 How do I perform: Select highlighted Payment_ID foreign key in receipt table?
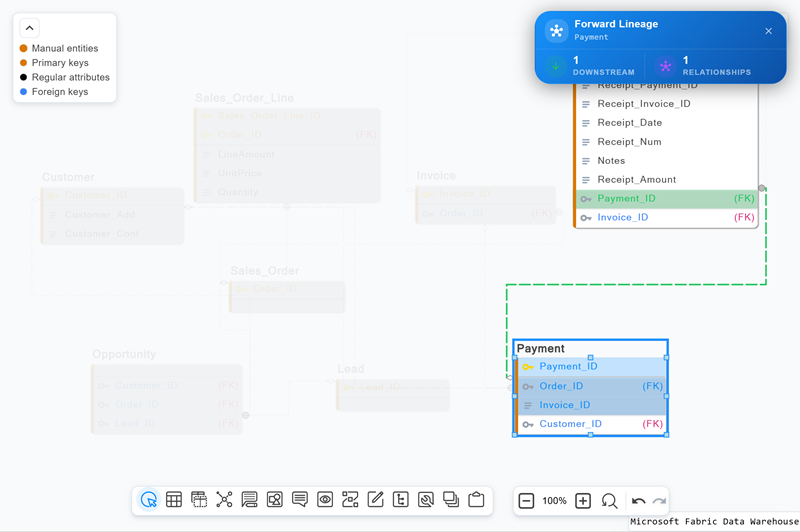[666, 198]
